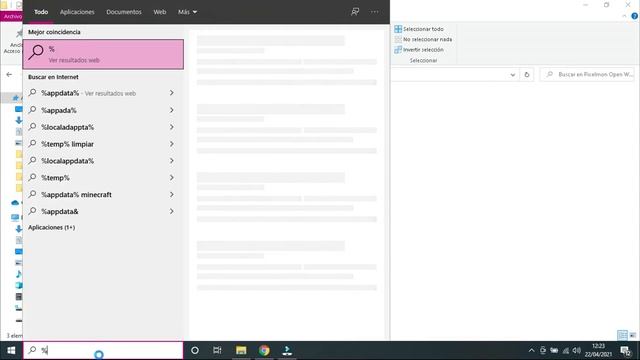This screenshot has width=640, height=360.
Task: Click the volume icon in system tray
Action: point(576,350)
